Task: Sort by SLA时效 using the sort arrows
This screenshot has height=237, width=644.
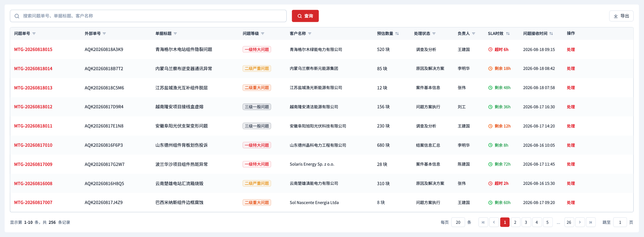Action: point(508,34)
